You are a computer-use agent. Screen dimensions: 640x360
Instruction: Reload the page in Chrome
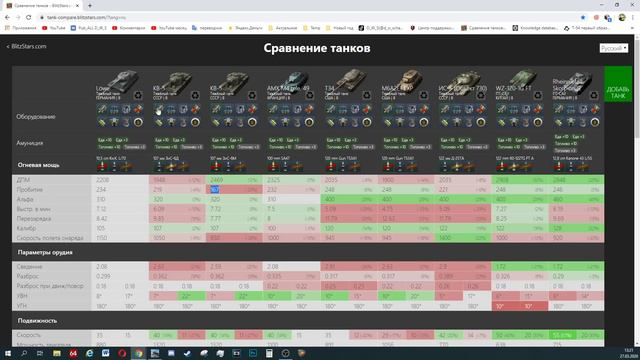(x=29, y=18)
